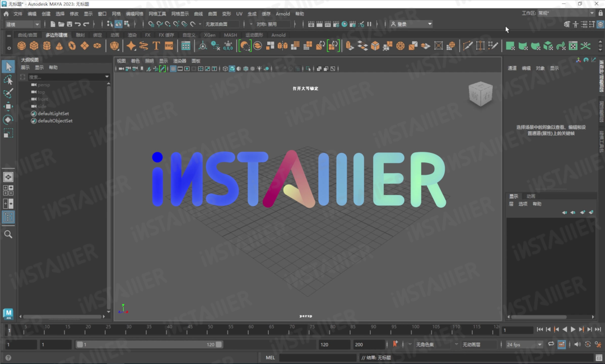The image size is (605, 364).
Task: Select the Paint Selection tool
Action: coord(8,93)
